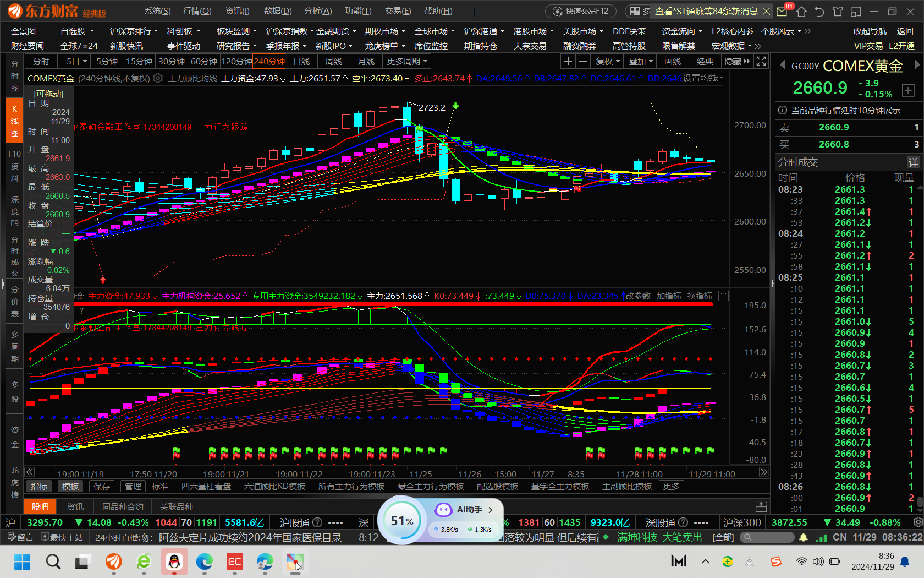Image resolution: width=924 pixels, height=578 pixels.
Task: Open the 交易(E) menu
Action: point(398,11)
